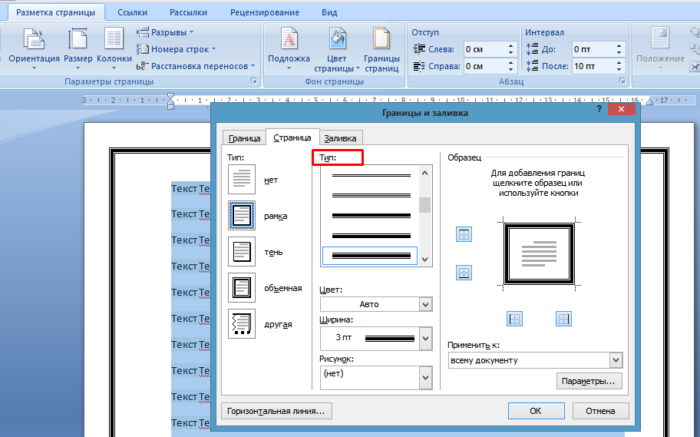Expand the Рисунок art dropdown
Image resolution: width=700 pixels, height=437 pixels.
[425, 378]
